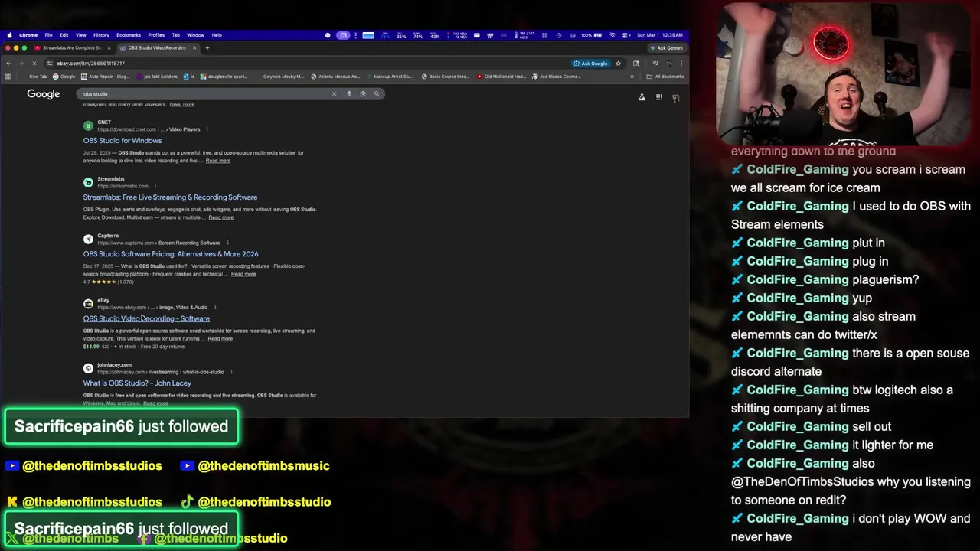Image resolution: width=980 pixels, height=551 pixels.
Task: Open the Profiles menu
Action: click(156, 35)
